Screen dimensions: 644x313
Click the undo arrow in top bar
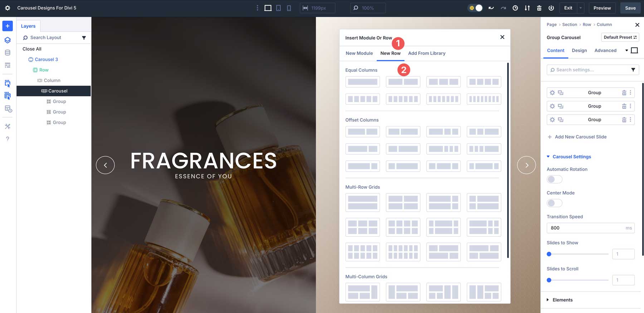(x=491, y=8)
